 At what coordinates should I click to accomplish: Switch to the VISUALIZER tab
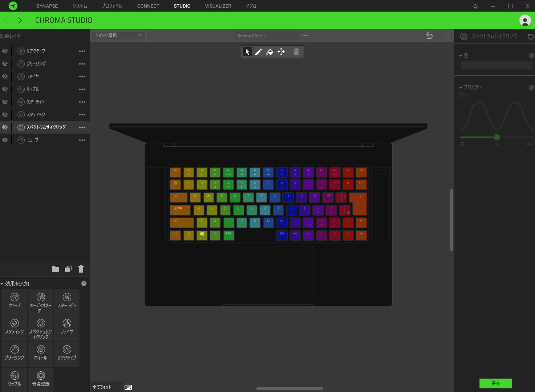tap(218, 6)
